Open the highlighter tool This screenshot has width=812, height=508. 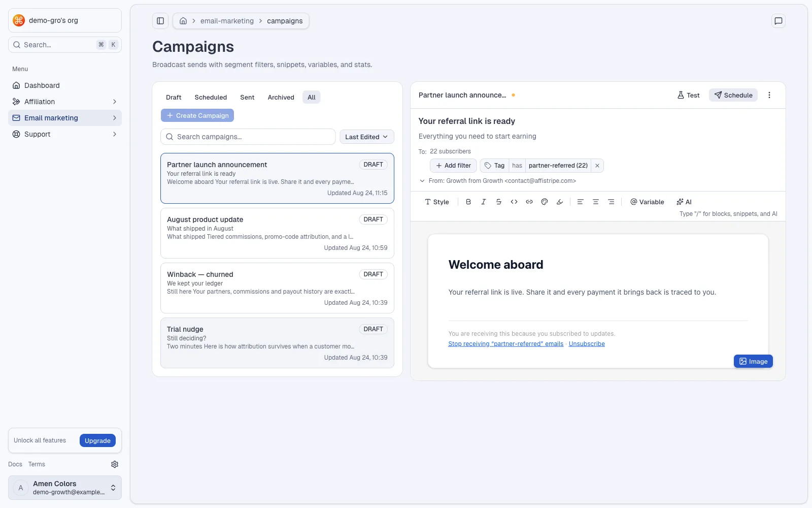click(x=560, y=202)
